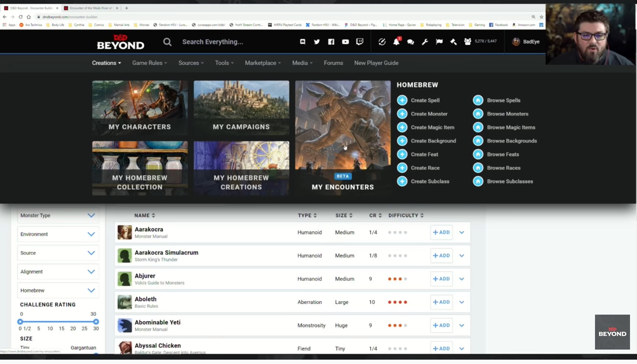The image size is (637, 364).
Task: Click the wrench tools icon in header
Action: [425, 42]
